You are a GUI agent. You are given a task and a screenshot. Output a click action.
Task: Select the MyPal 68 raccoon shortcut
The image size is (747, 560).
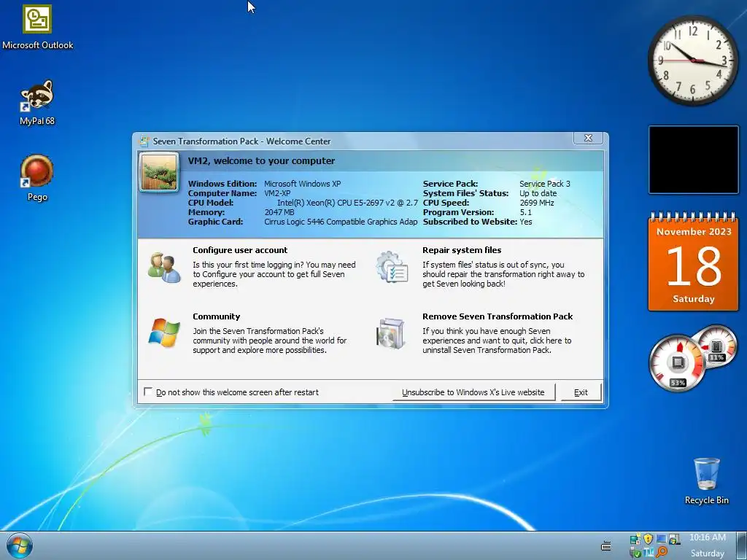click(x=37, y=102)
